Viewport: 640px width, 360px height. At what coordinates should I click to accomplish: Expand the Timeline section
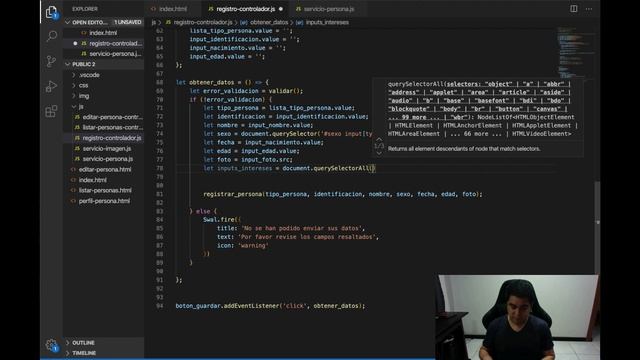tap(84, 353)
